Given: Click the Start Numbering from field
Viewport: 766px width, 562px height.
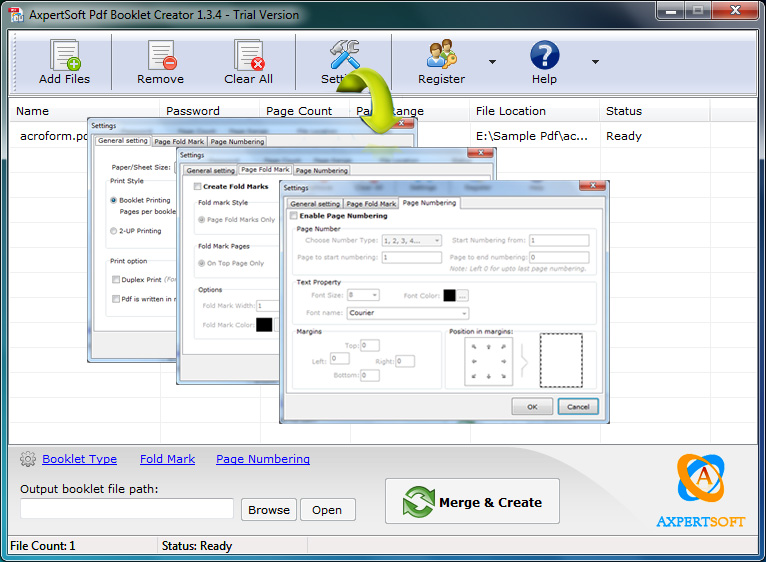Looking at the screenshot, I should 559,240.
